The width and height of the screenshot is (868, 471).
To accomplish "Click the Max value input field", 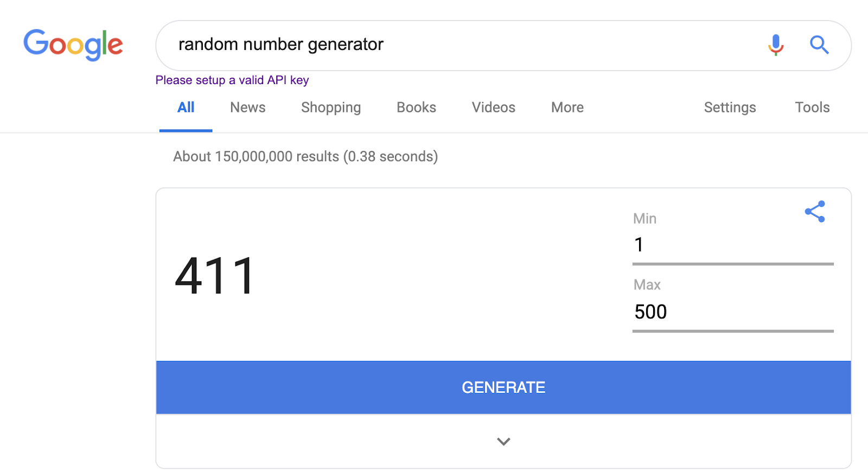I will [x=732, y=312].
